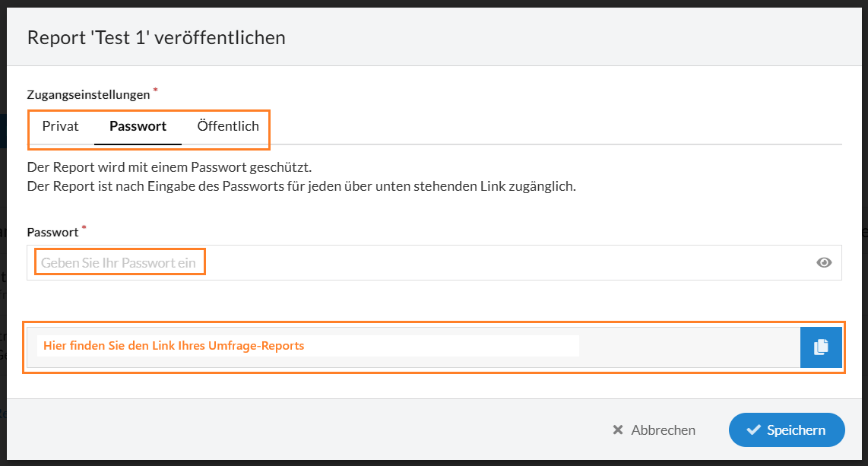Screen dimensions: 868x466
Task: Click the checkmark icon inside Speichern button
Action: click(756, 430)
